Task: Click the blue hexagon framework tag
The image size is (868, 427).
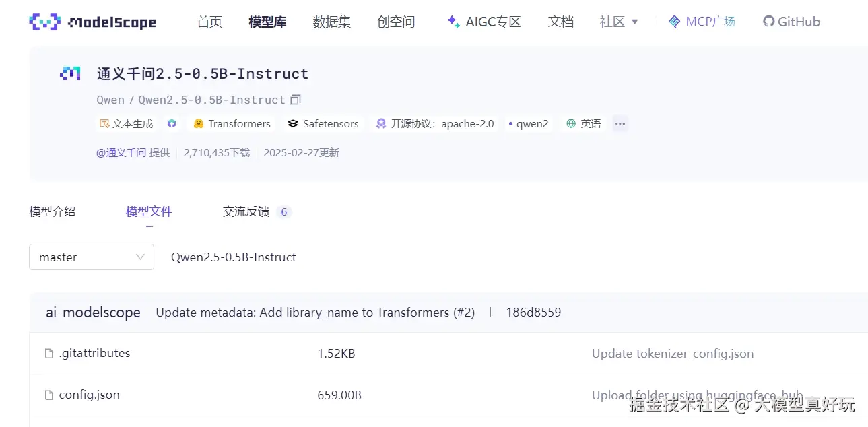Action: [172, 124]
